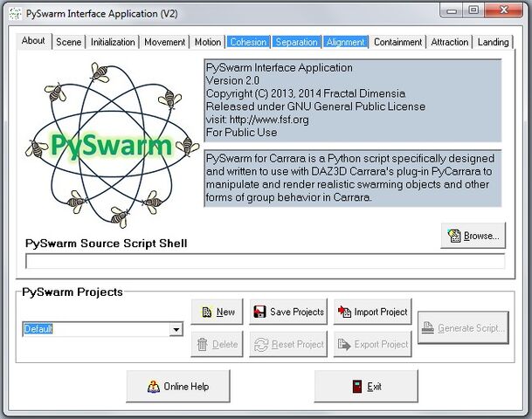
Task: Click the Browse button
Action: point(473,236)
